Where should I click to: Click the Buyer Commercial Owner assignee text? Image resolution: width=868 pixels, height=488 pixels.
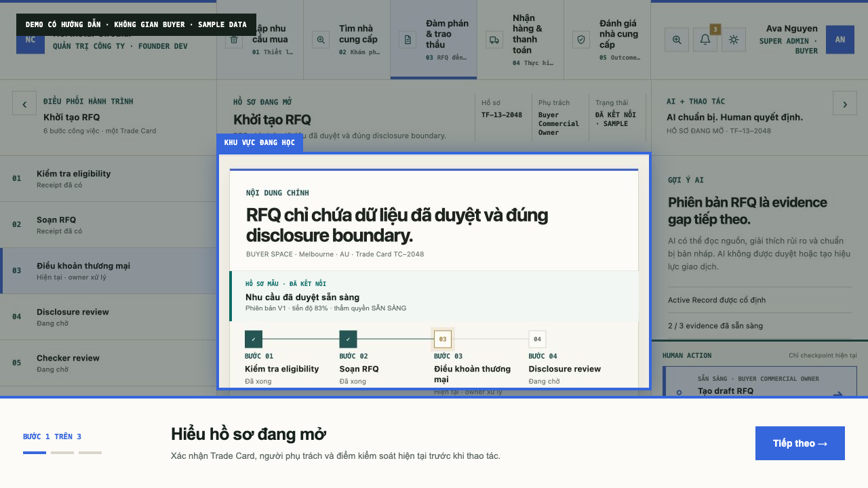559,124
